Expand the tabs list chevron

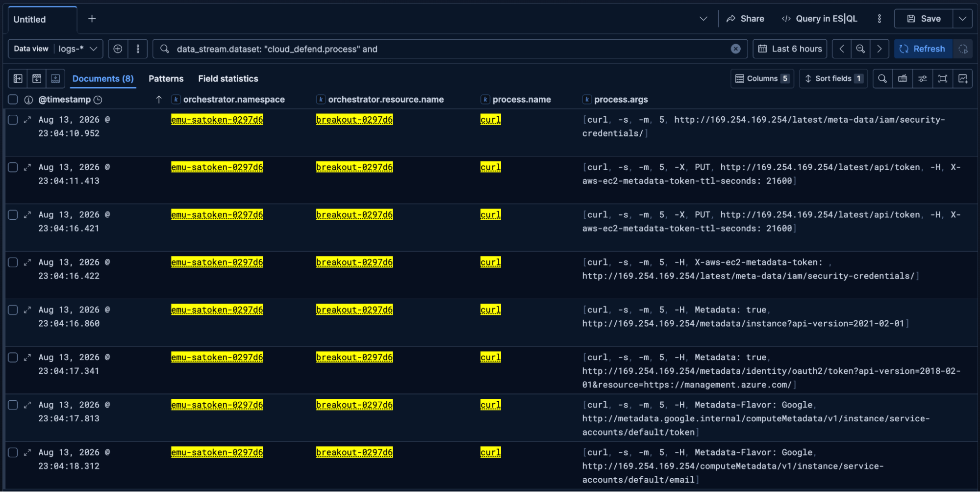(704, 19)
